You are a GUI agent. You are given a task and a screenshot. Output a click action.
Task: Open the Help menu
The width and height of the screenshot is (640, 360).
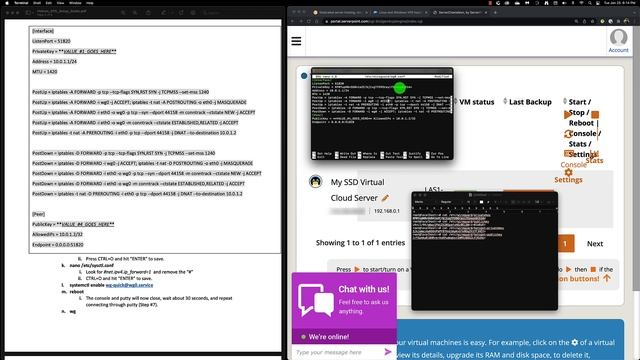[x=90, y=3]
